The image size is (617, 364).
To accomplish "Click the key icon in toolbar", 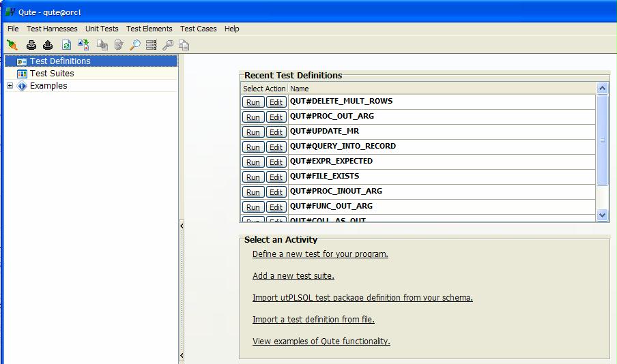I will click(x=168, y=45).
